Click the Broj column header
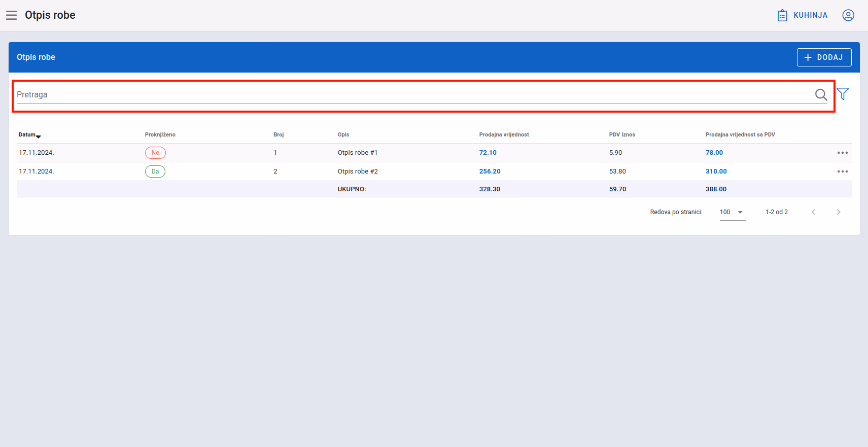Screen dimensions: 868x447 [x=279, y=135]
